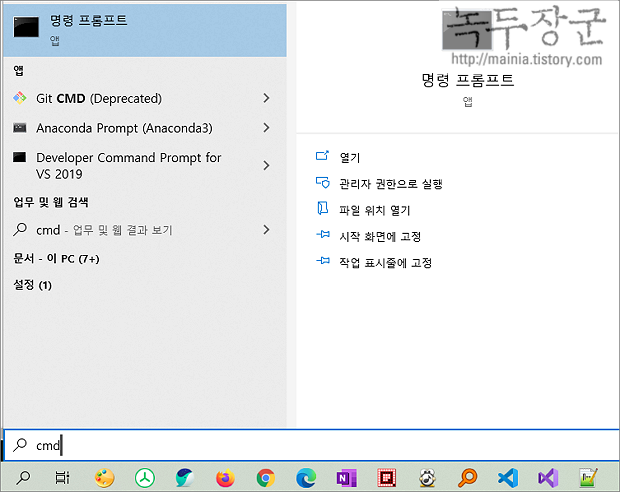Click 관리자 권한으로 실행
Viewport: 620px width, 492px height.
click(391, 184)
